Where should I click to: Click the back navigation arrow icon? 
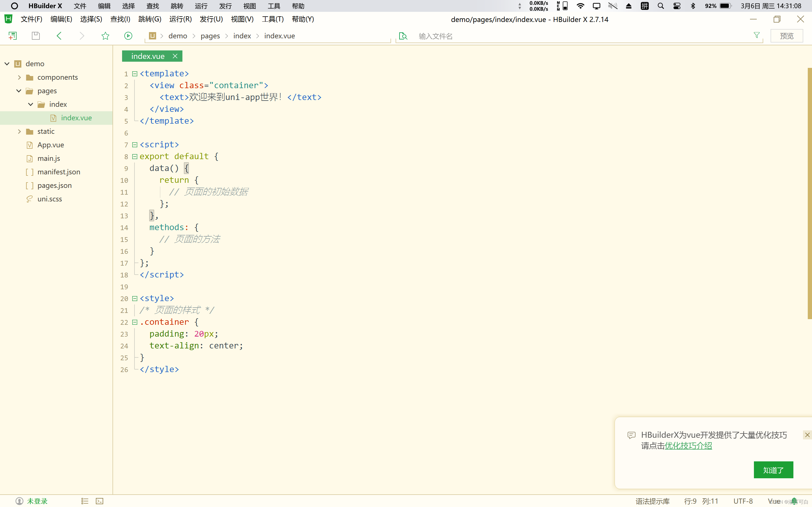(x=59, y=36)
